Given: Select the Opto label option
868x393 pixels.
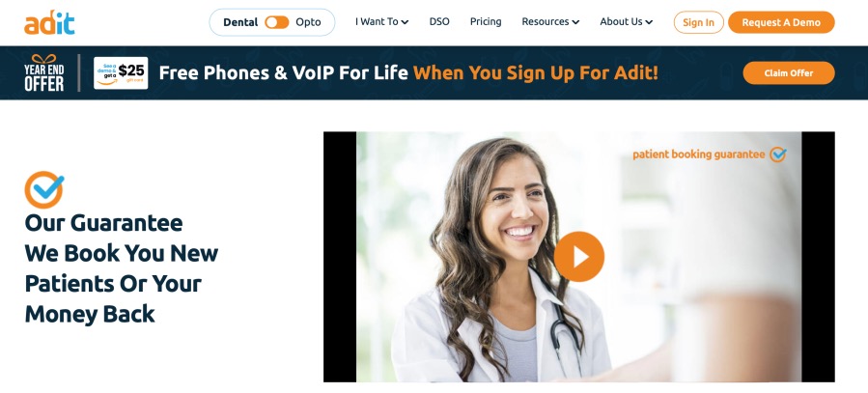Looking at the screenshot, I should click(x=308, y=22).
